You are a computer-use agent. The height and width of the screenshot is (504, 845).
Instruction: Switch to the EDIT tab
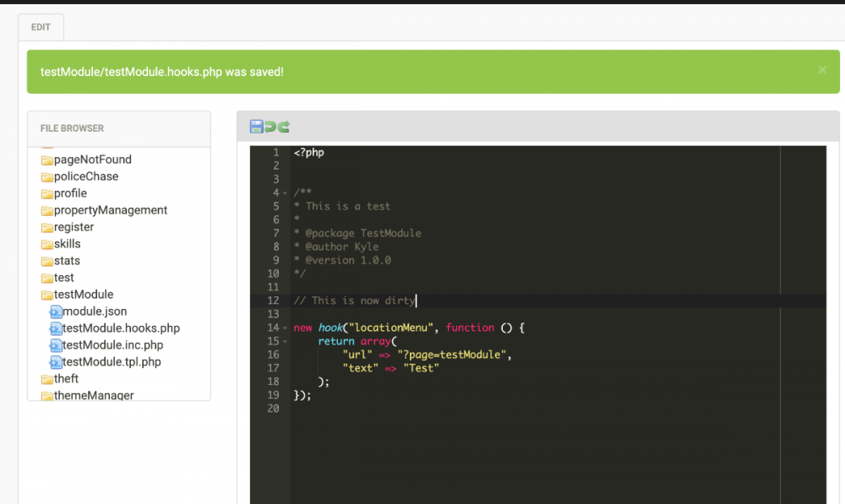tap(41, 27)
